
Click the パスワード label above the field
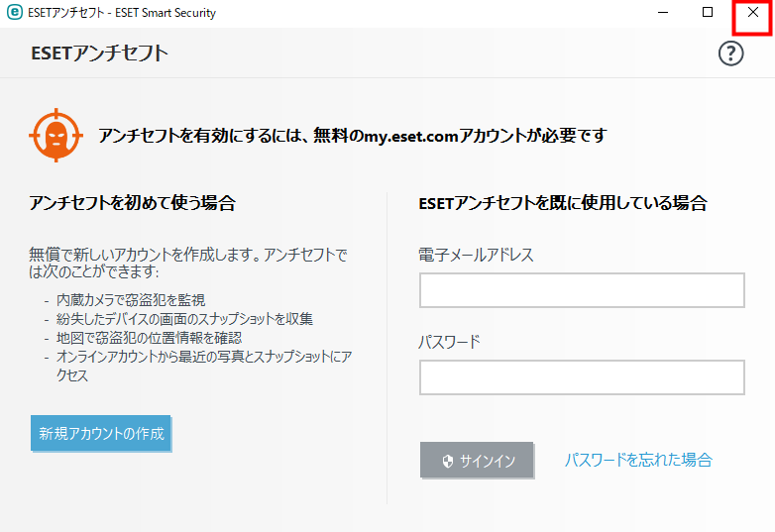449,342
